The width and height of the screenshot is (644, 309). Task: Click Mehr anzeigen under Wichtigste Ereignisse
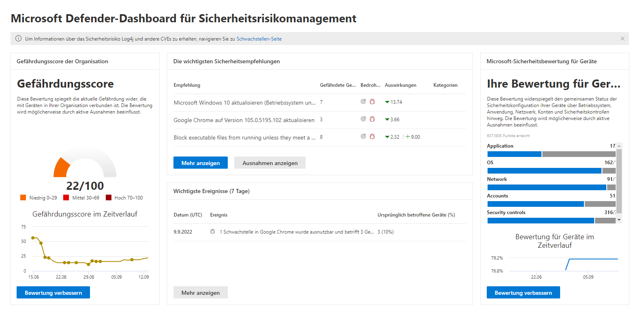pyautogui.click(x=201, y=292)
